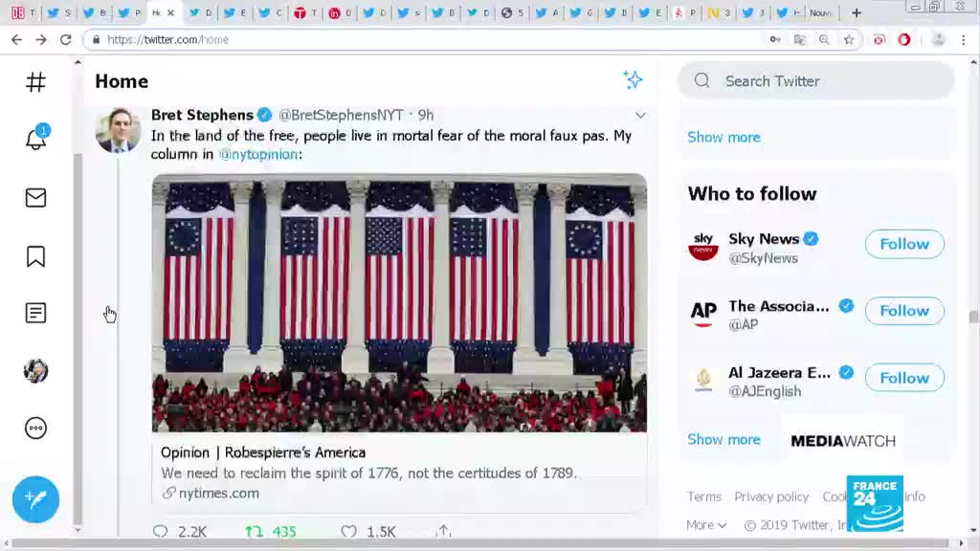The height and width of the screenshot is (551, 980).
Task: Open the Terms footer link
Action: 703,496
